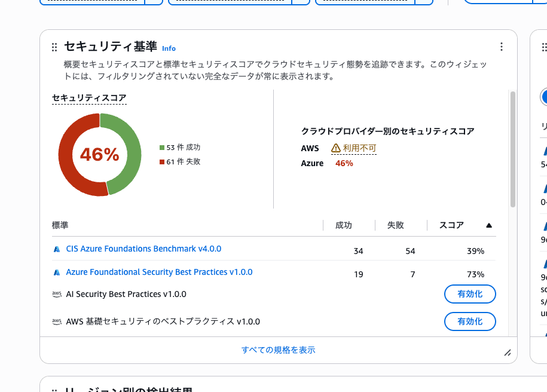Open Azure Foundational Security Best Practices v1.0.0

(x=159, y=272)
